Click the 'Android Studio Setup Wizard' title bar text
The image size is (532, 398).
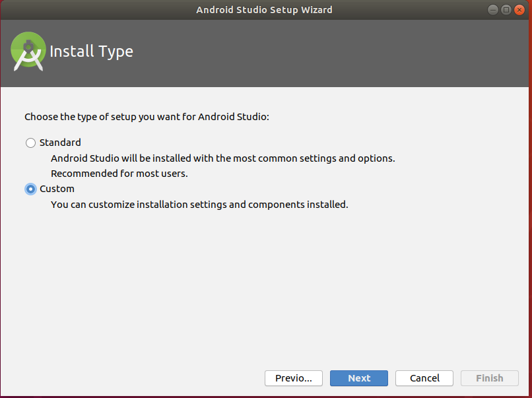point(264,10)
